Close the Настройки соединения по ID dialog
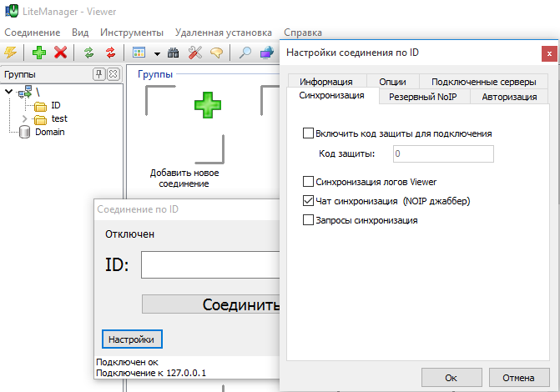 coord(549,54)
